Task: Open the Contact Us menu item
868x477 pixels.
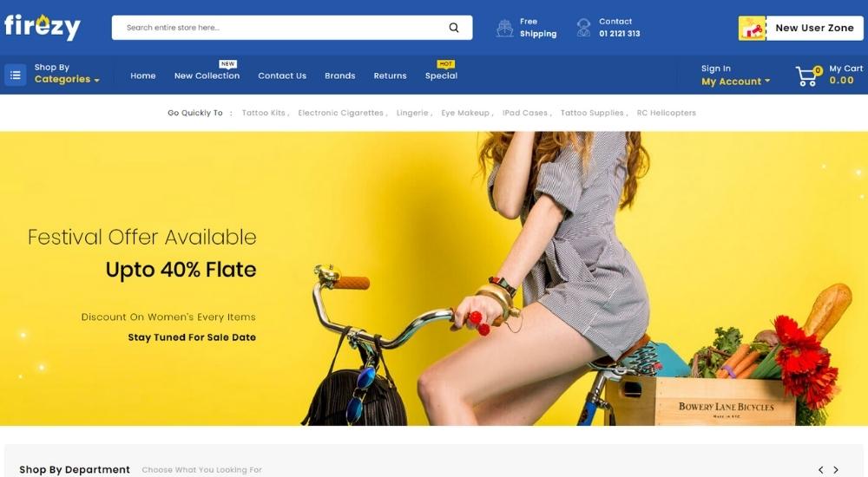Action: pyautogui.click(x=282, y=75)
